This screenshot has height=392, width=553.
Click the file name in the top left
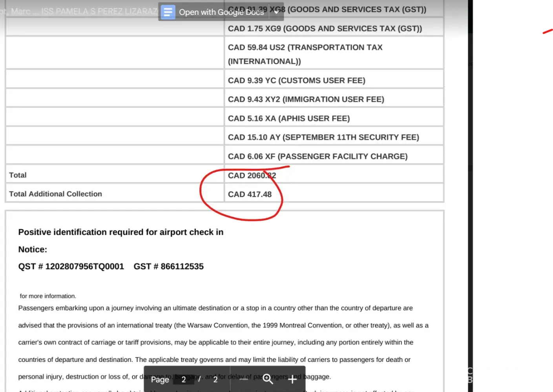coord(78,11)
